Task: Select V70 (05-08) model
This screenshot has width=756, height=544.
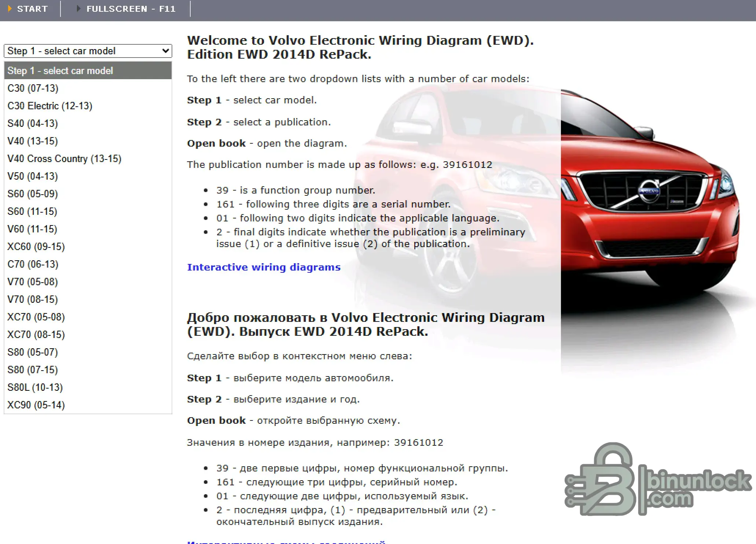Action: pos(88,282)
